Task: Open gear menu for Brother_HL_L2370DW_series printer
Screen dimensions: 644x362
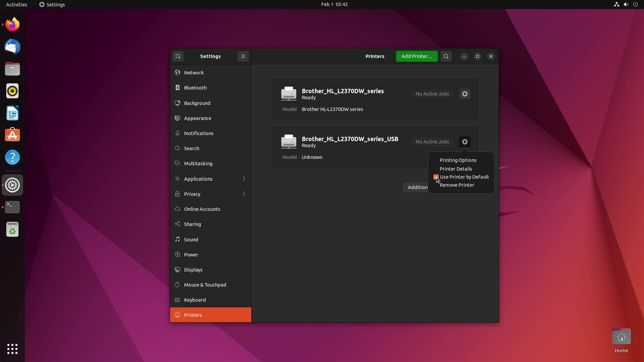Action: pyautogui.click(x=465, y=94)
